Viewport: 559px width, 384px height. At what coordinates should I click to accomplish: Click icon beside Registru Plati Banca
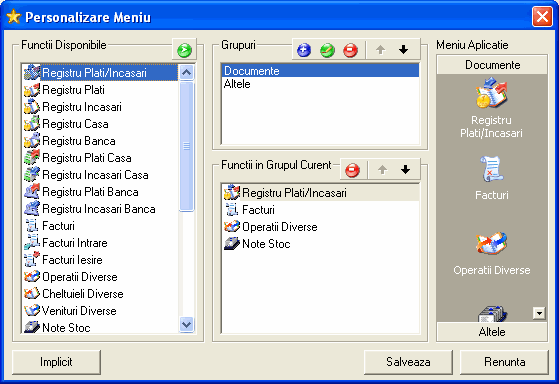pyautogui.click(x=32, y=192)
